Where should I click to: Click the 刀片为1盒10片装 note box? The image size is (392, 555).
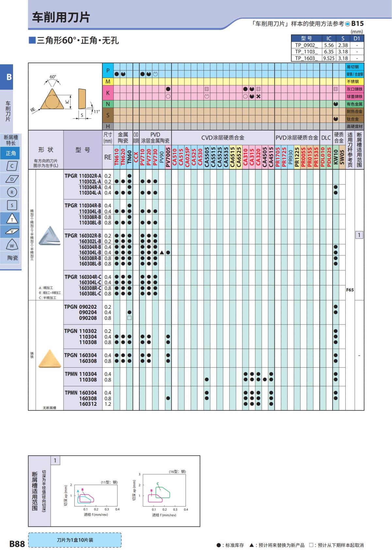tap(75, 540)
